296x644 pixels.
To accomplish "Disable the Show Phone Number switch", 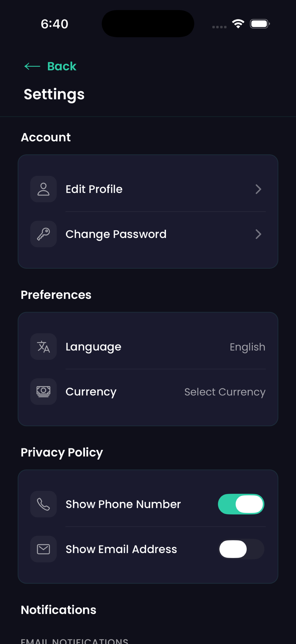I will pos(241,504).
